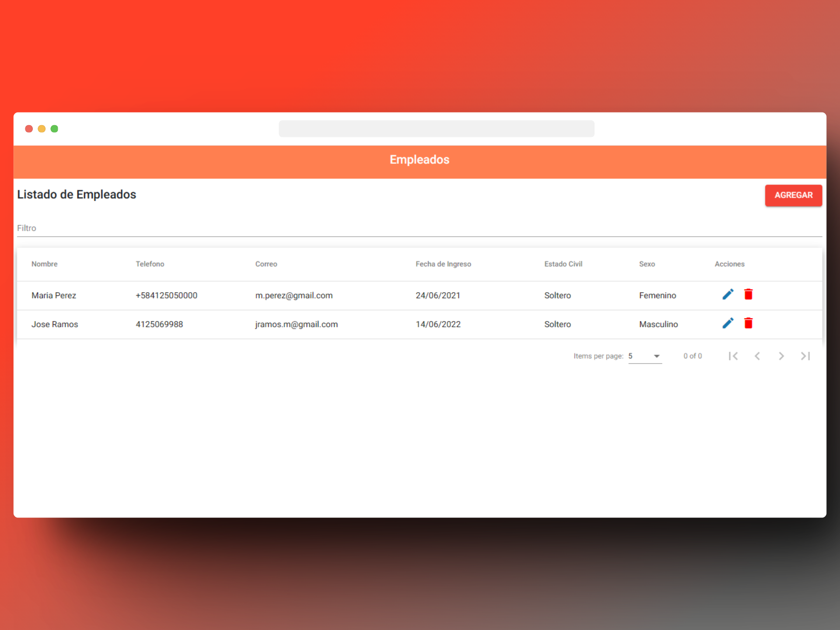Click the Femenino cell
840x630 pixels.
point(658,295)
